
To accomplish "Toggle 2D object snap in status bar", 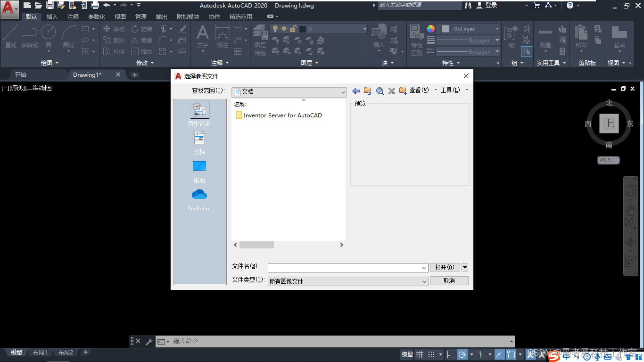I will coord(511,354).
